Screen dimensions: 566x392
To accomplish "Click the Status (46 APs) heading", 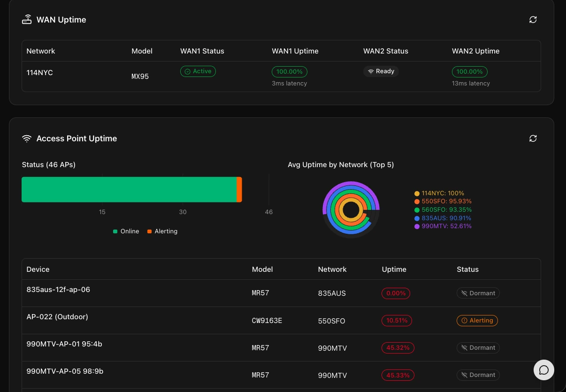I will pyautogui.click(x=49, y=165).
